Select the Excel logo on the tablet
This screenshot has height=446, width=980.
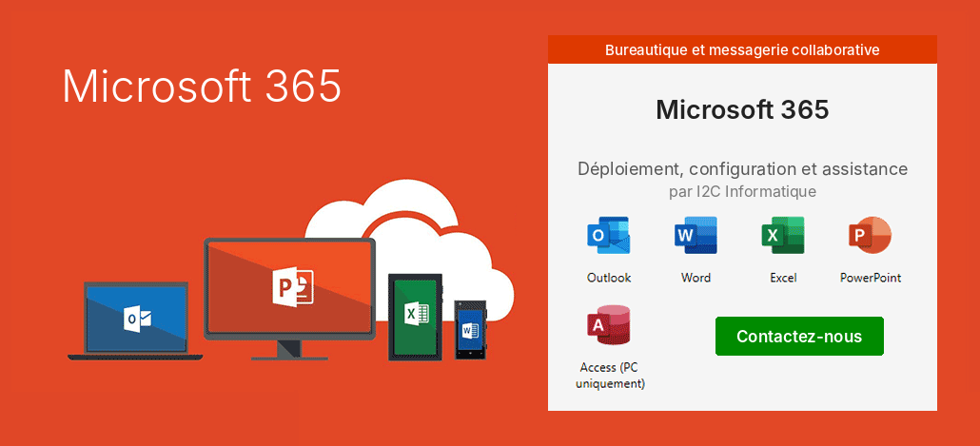coord(416,312)
